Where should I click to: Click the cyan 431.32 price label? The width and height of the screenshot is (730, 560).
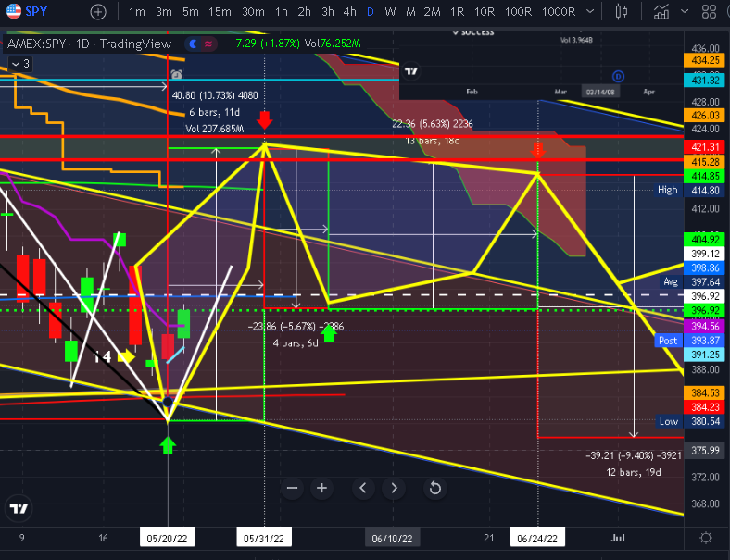pos(705,80)
